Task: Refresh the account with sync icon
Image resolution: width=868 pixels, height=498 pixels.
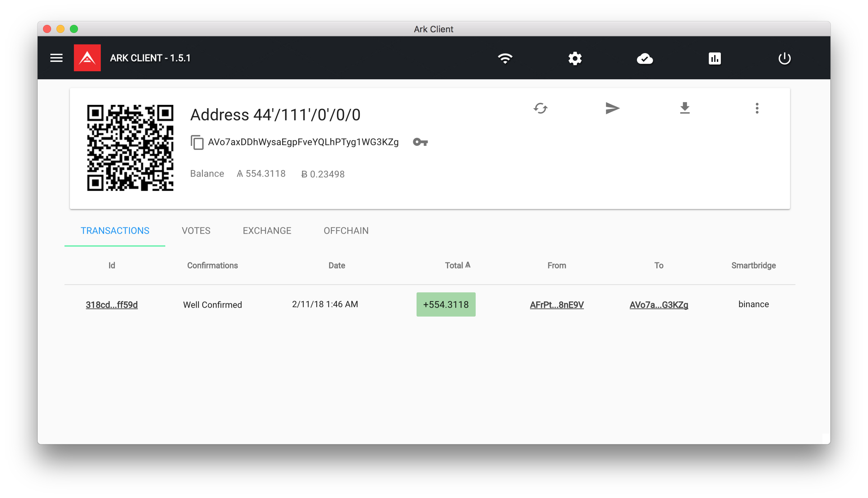Action: pyautogui.click(x=540, y=108)
